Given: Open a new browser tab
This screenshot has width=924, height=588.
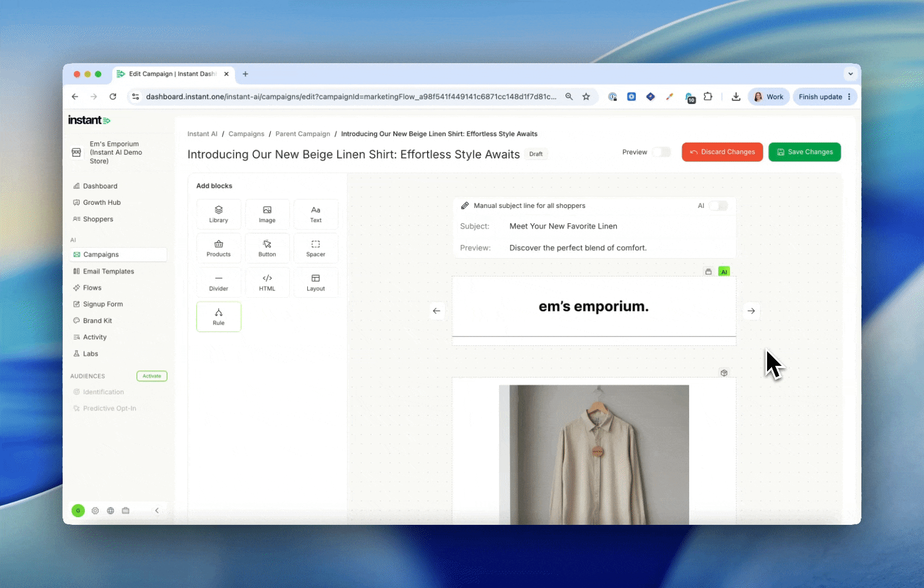Looking at the screenshot, I should click(246, 74).
